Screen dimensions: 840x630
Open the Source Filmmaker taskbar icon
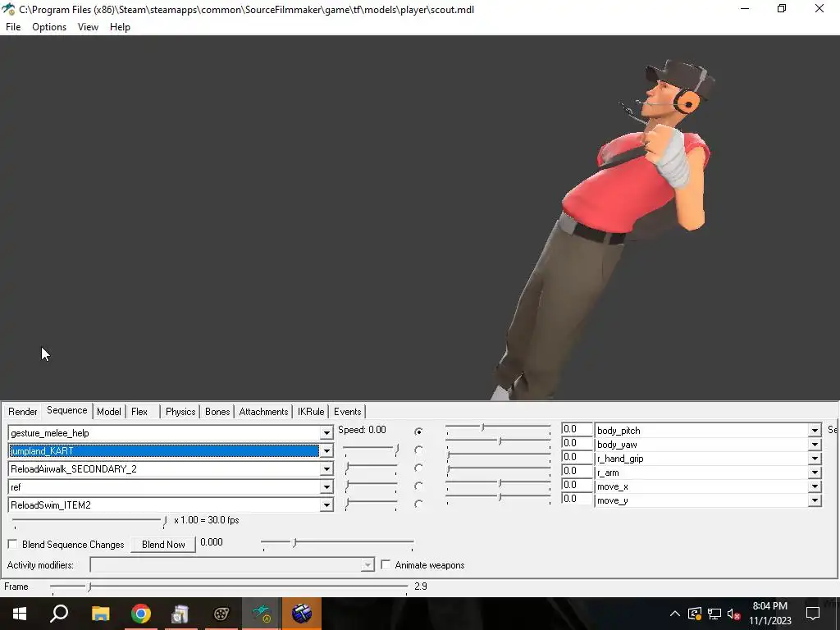(x=221, y=614)
